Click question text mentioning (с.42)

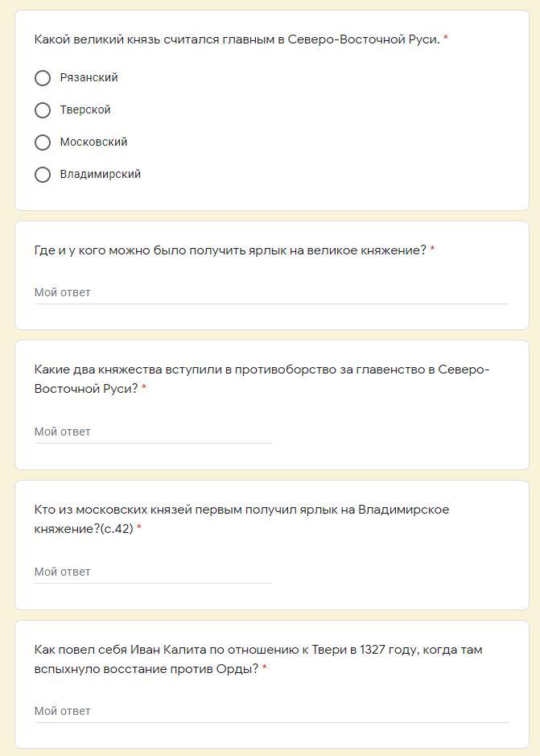(241, 519)
